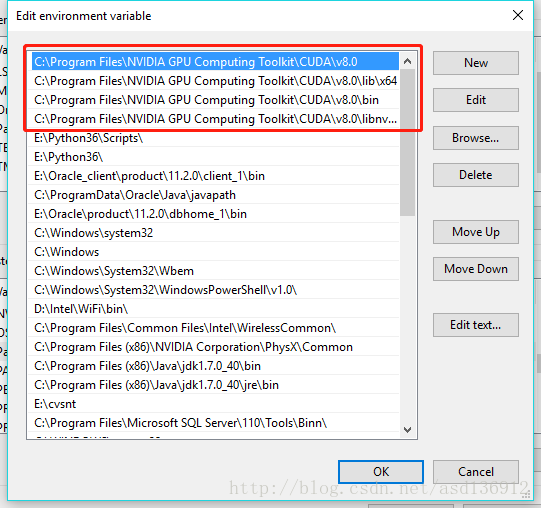This screenshot has height=508, width=541.
Task: Select the C:\Windows entry
Action: (214, 252)
